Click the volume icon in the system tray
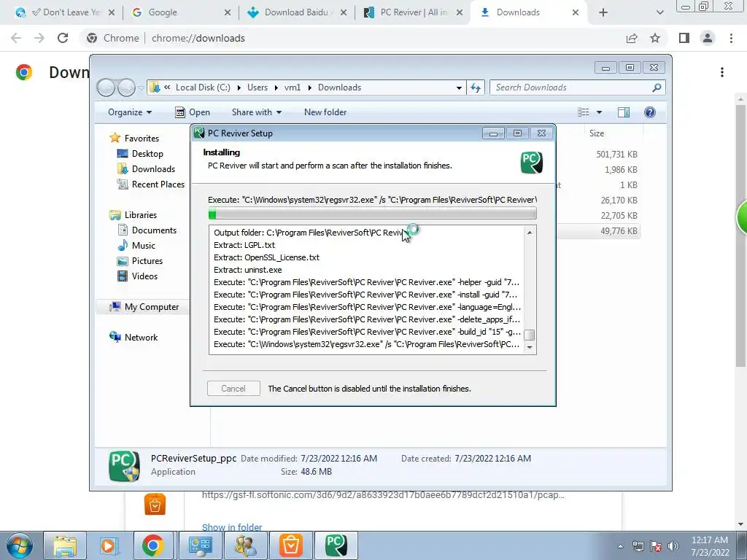The height and width of the screenshot is (560, 747). click(x=673, y=545)
